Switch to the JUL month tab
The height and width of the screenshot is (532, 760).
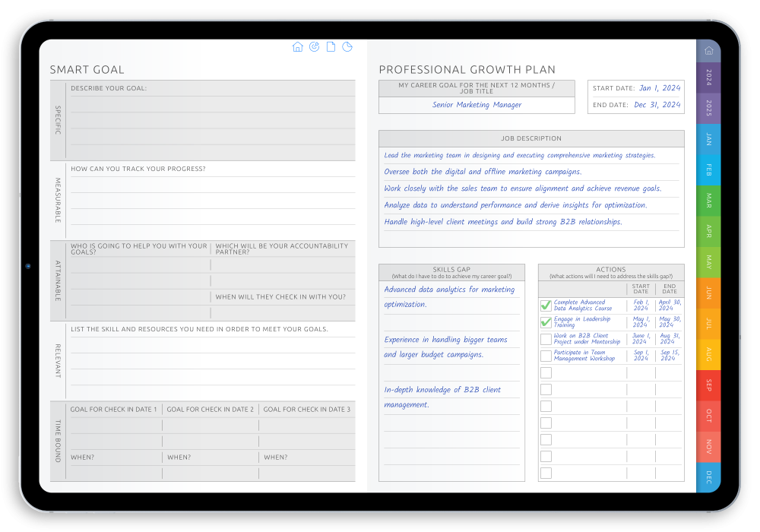point(708,323)
